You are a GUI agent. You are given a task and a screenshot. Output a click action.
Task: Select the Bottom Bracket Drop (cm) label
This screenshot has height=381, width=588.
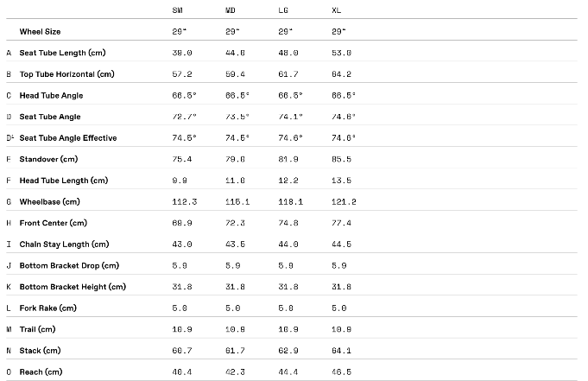coord(69,266)
